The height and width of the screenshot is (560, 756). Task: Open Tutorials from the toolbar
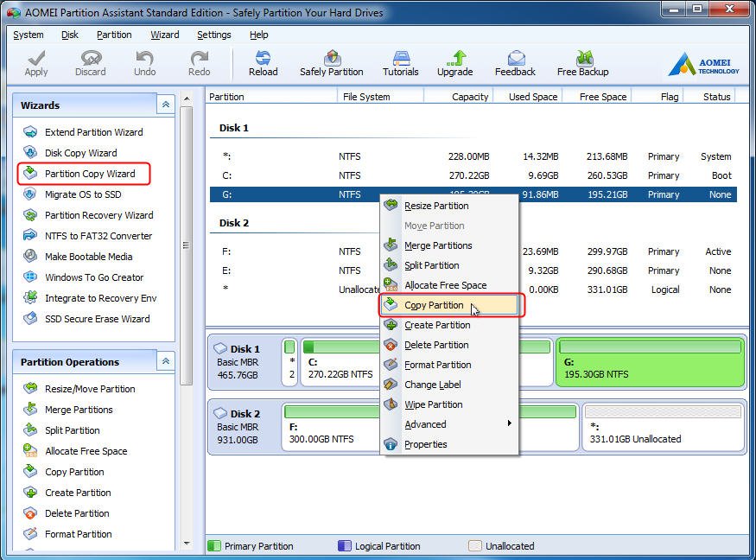pos(401,64)
